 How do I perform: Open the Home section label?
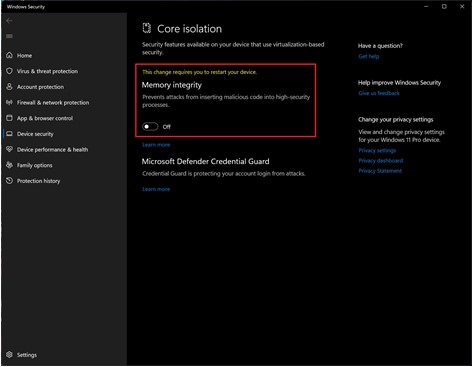[x=24, y=56]
